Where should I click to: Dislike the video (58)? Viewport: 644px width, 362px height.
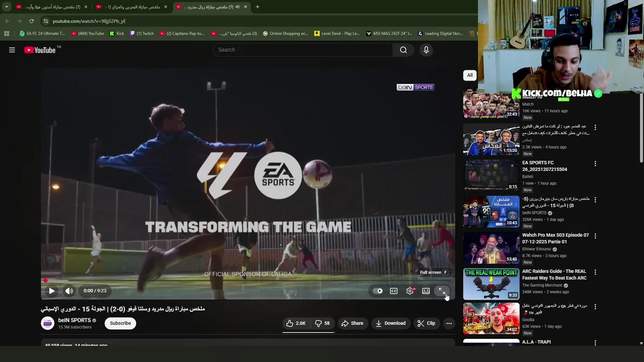[323, 323]
